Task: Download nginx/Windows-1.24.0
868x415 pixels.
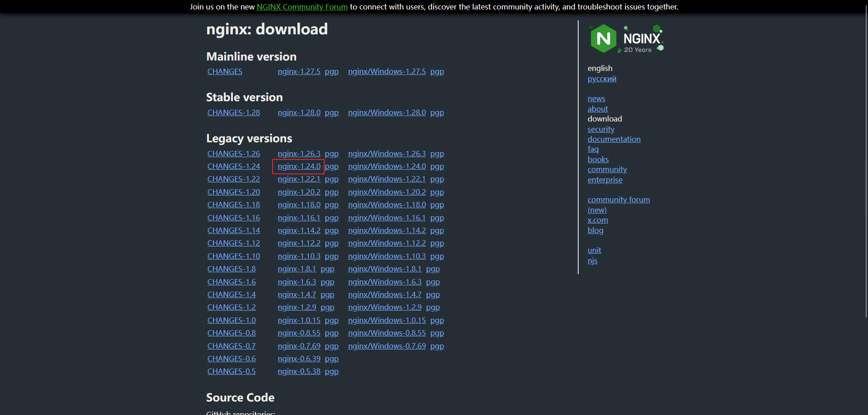Action: click(x=387, y=166)
